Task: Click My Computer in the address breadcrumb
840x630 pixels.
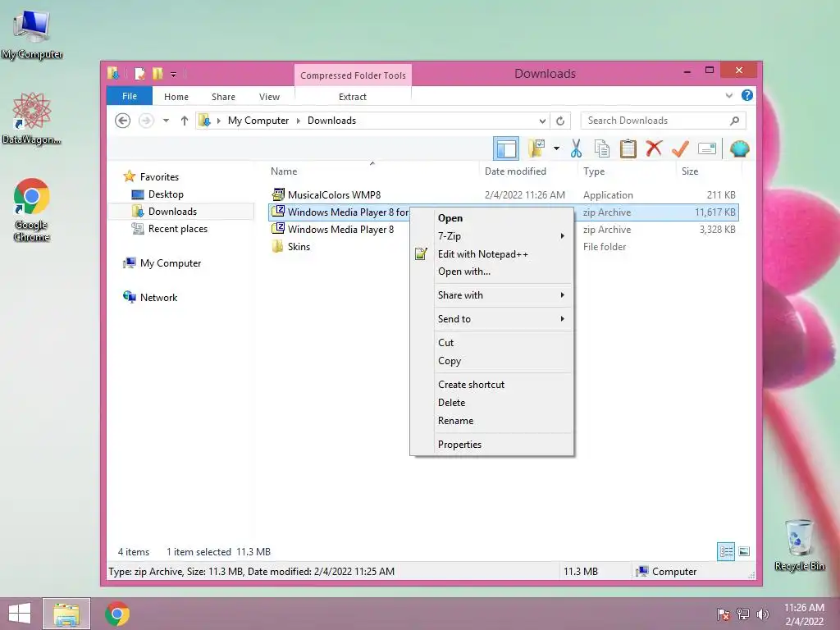Action: pyautogui.click(x=258, y=121)
